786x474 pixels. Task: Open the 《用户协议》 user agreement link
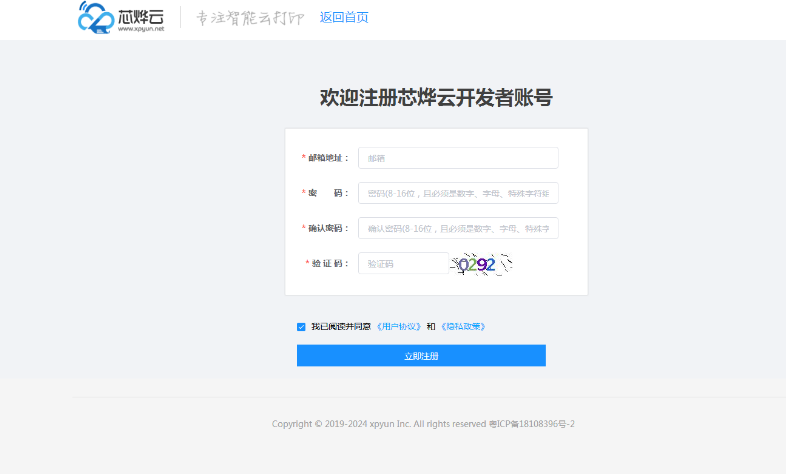399,327
